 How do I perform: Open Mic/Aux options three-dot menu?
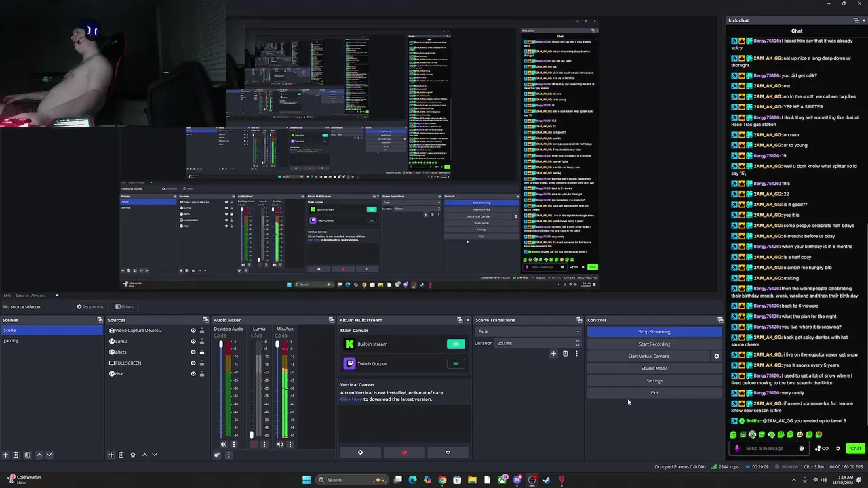(x=290, y=445)
